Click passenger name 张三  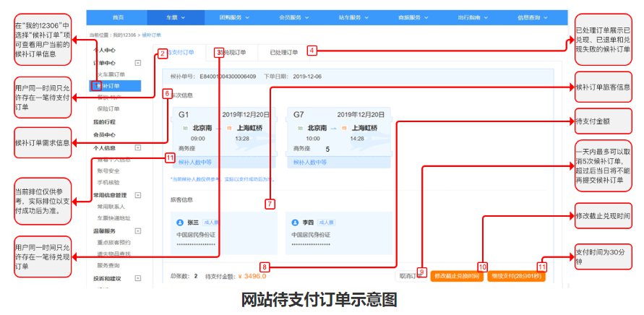[193, 223]
